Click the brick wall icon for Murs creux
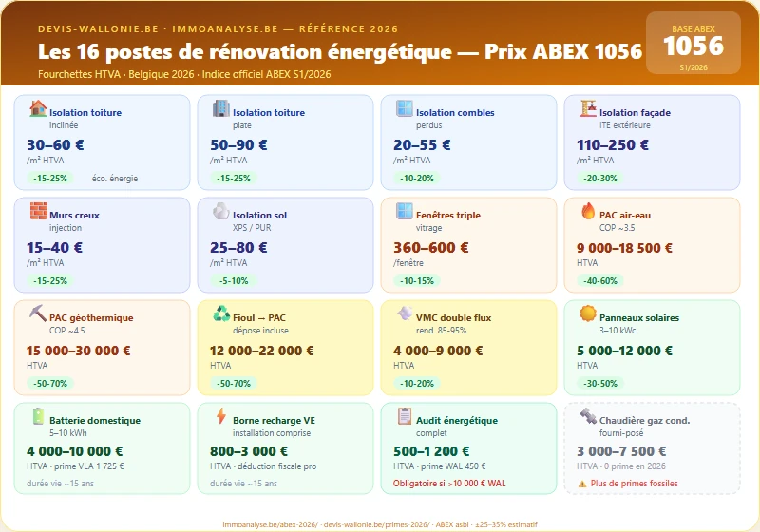 (x=38, y=211)
